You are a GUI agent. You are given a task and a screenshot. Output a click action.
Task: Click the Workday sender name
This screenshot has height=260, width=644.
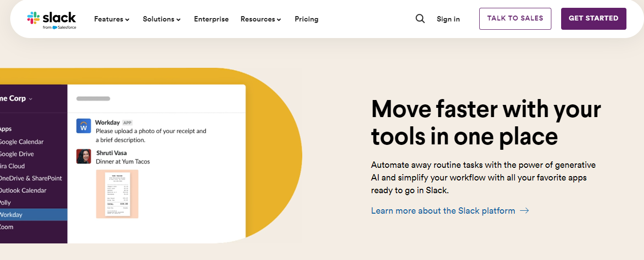click(107, 122)
